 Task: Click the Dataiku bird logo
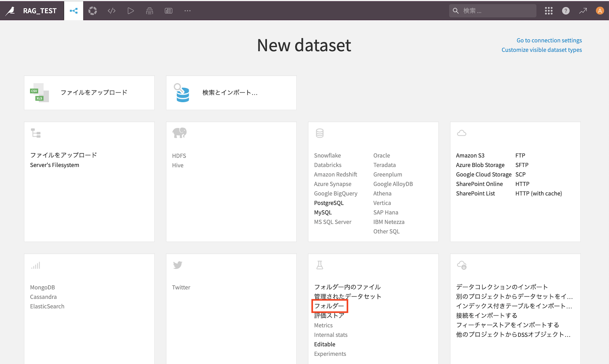10,11
